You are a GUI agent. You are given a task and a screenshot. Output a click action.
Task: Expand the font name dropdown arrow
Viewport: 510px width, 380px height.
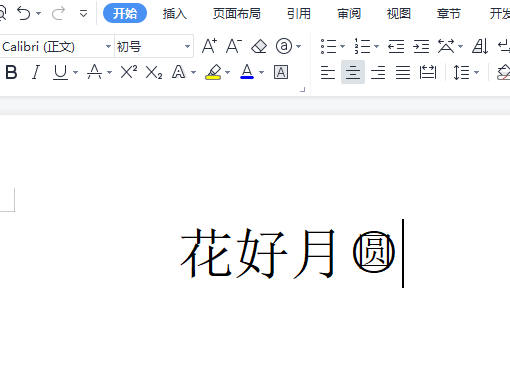[x=108, y=46]
